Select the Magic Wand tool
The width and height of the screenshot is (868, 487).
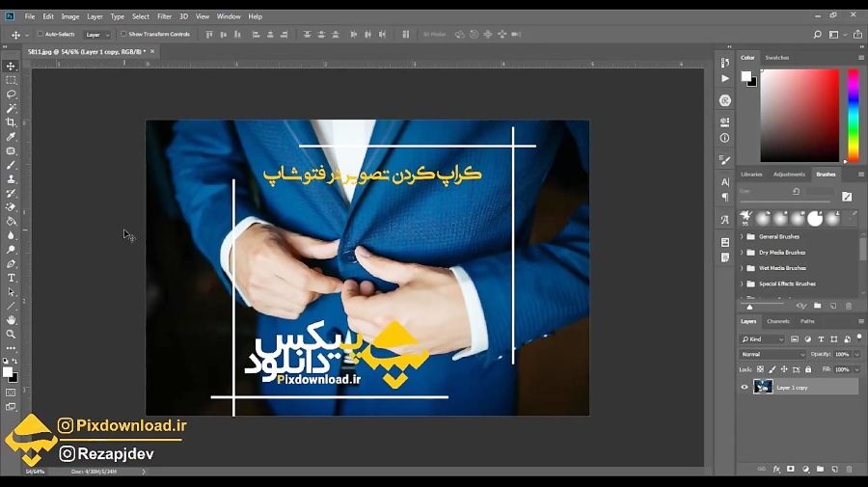point(11,108)
